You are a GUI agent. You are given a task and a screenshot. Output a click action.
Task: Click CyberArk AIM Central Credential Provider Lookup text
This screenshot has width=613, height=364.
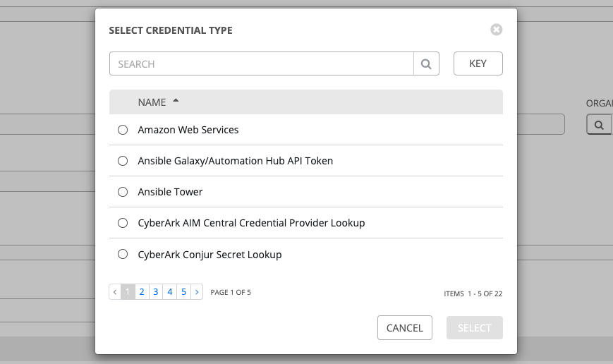(251, 223)
